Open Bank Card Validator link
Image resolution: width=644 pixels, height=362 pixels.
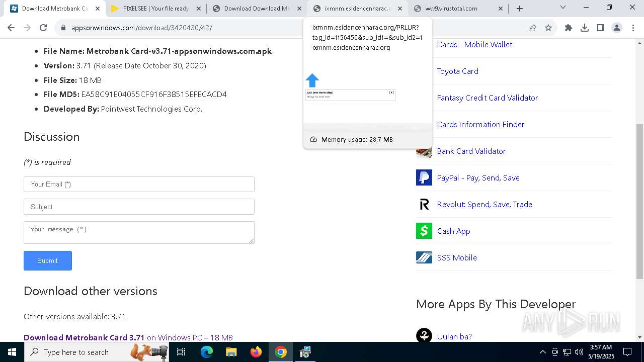tap(471, 151)
